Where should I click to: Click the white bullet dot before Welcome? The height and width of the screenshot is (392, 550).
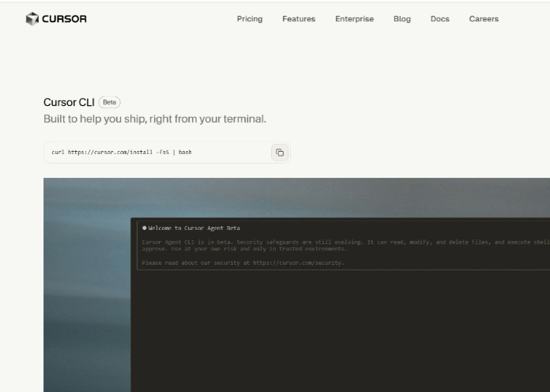point(144,228)
